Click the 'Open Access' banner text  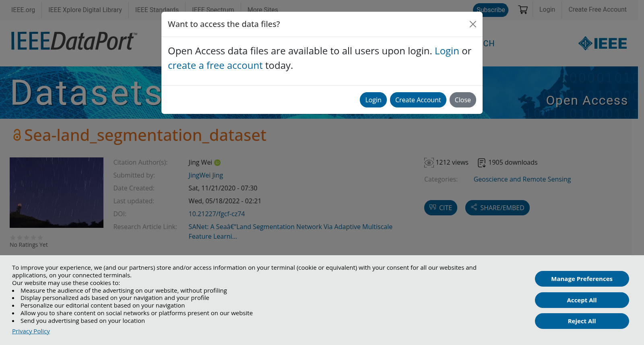pos(587,100)
